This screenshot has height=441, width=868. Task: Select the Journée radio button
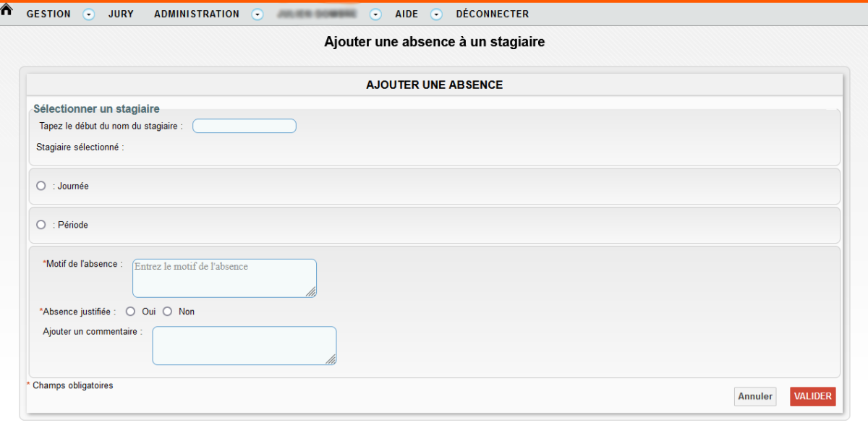point(41,186)
